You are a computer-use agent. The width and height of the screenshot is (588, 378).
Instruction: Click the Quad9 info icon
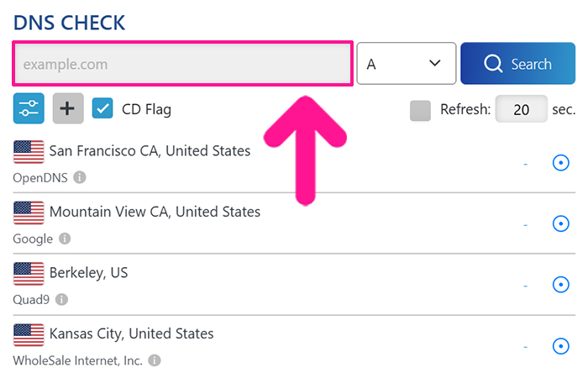61,299
